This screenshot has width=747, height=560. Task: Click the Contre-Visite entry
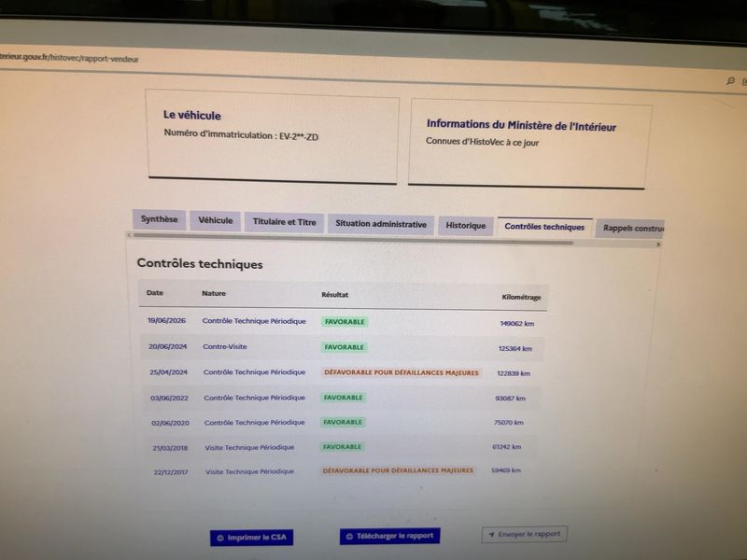225,346
